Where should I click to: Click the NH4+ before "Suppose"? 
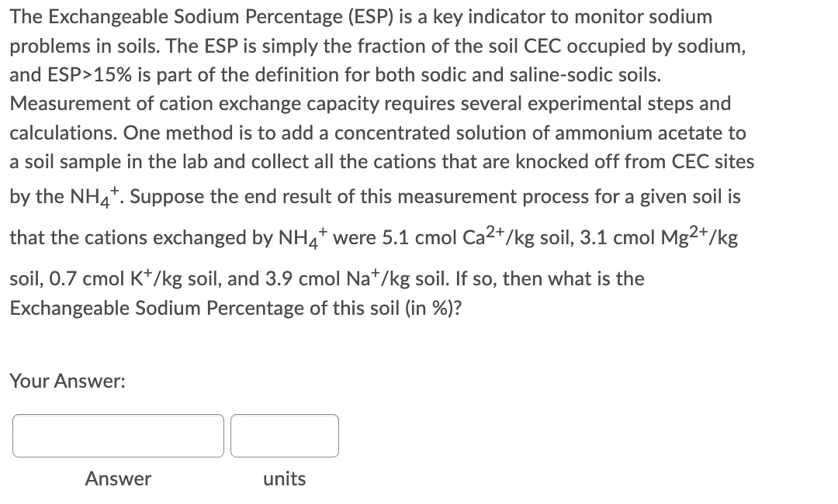pyautogui.click(x=95, y=195)
